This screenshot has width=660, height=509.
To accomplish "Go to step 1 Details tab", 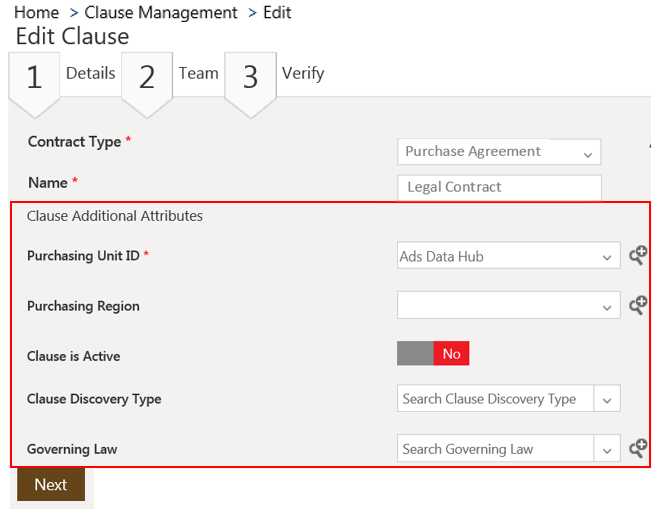I will pos(90,73).
